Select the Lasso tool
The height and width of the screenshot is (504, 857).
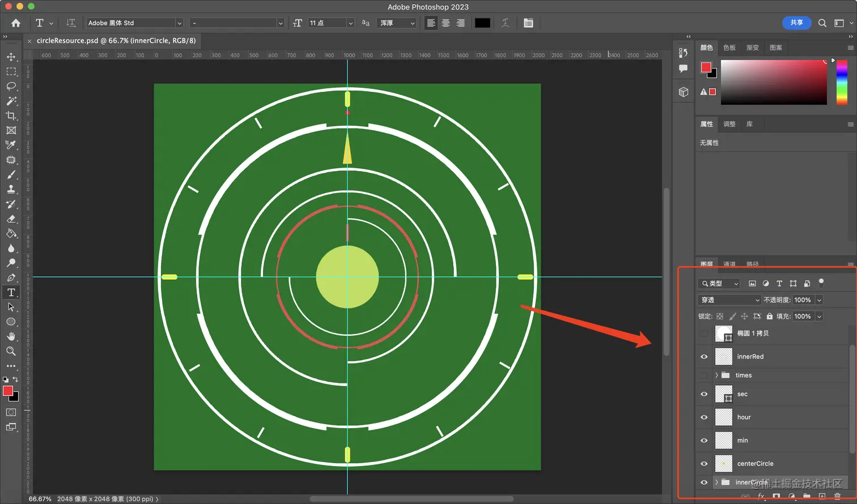tap(11, 86)
